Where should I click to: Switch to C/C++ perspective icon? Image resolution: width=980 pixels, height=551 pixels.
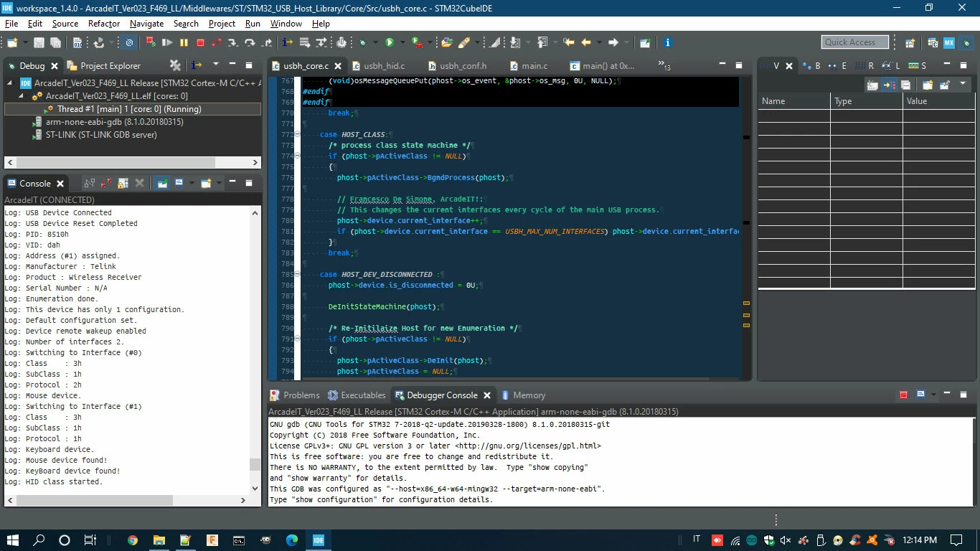933,43
